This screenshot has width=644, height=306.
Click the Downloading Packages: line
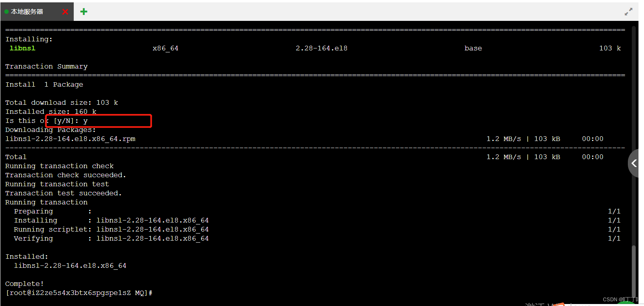[x=50, y=130]
